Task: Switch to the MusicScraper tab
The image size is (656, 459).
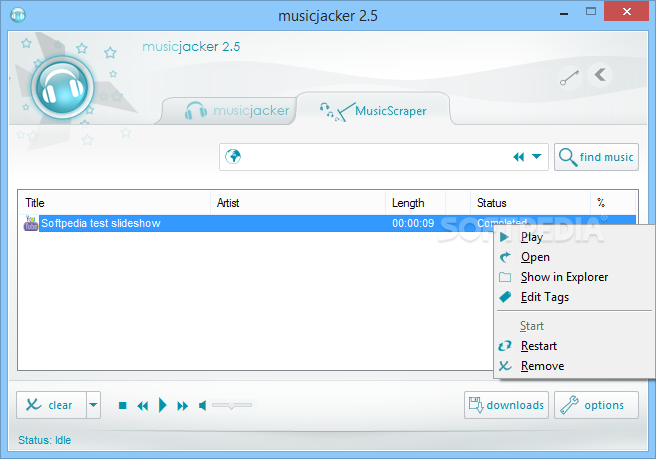Action: tap(373, 110)
